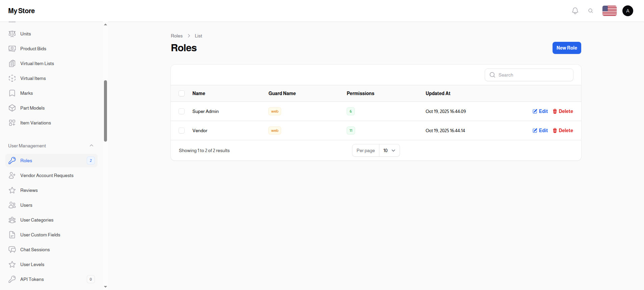Click the 'web' badge in the Vendor row
The height and width of the screenshot is (290, 644).
click(275, 130)
